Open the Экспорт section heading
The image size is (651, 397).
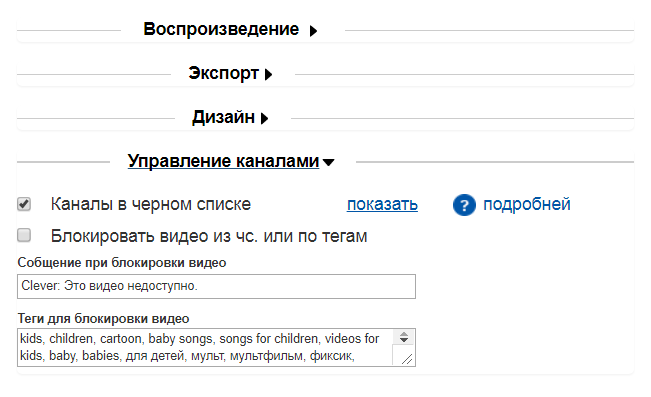tap(223, 73)
